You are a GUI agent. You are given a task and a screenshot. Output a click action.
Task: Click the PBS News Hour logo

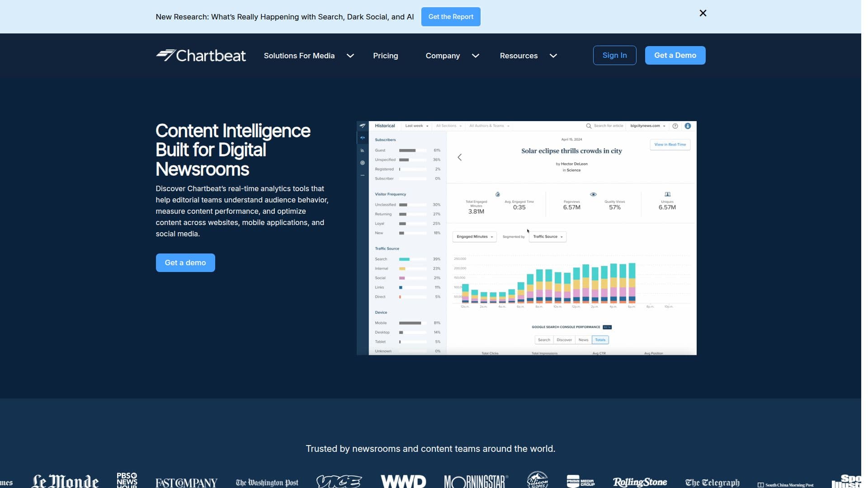pyautogui.click(x=127, y=480)
